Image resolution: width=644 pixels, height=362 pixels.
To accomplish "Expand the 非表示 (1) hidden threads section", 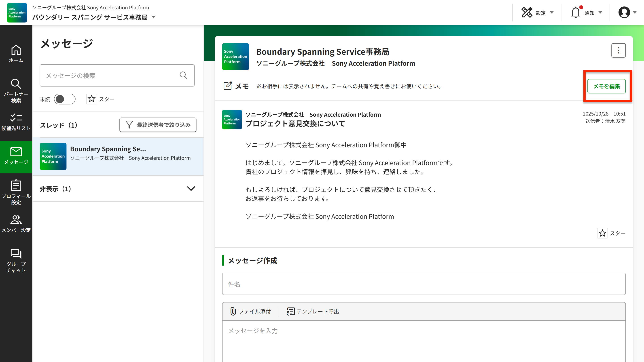I will tap(191, 189).
